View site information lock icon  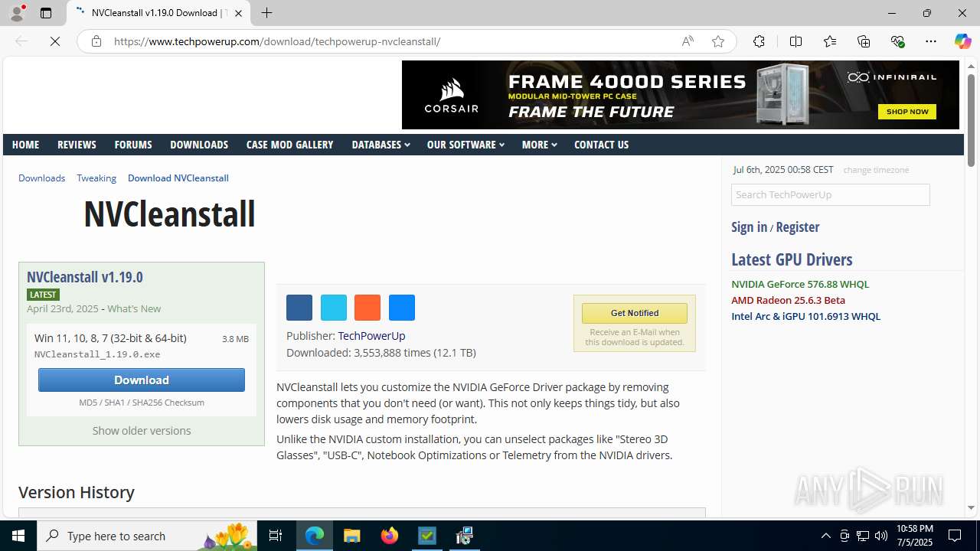(x=96, y=41)
